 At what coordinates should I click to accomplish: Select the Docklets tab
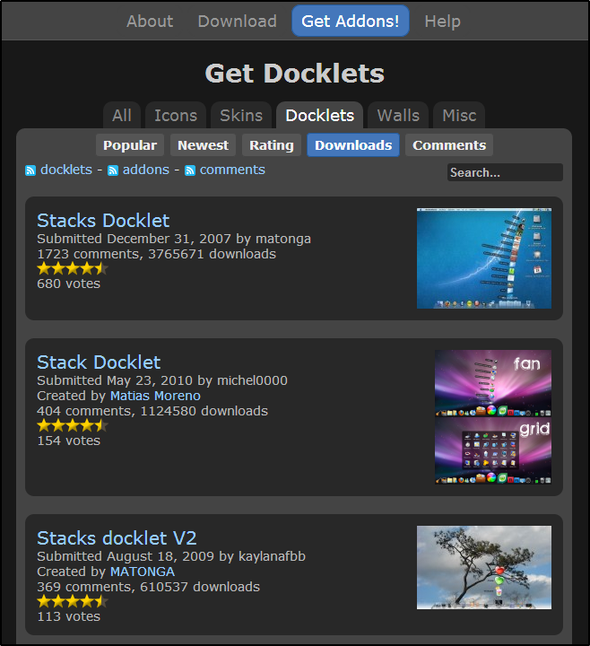pyautogui.click(x=320, y=115)
